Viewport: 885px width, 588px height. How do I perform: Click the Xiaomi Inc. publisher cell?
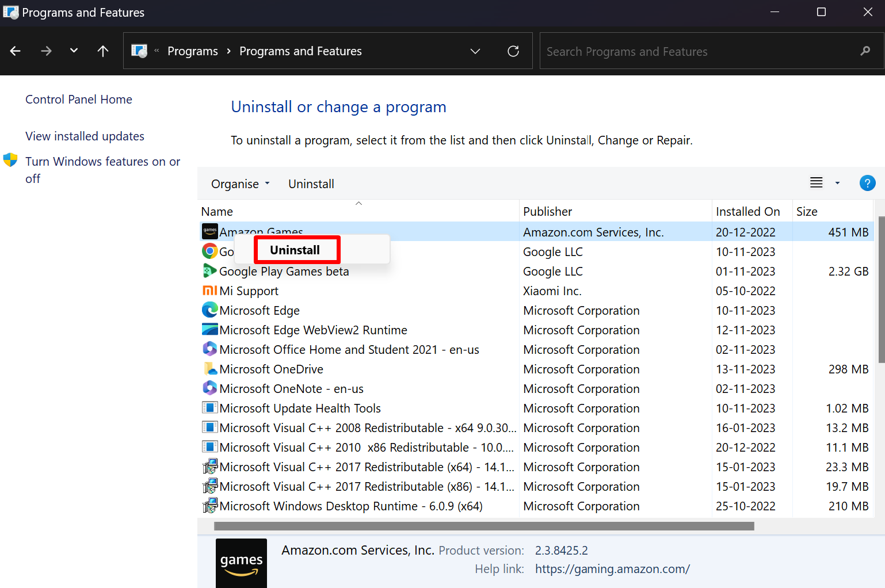tap(552, 291)
